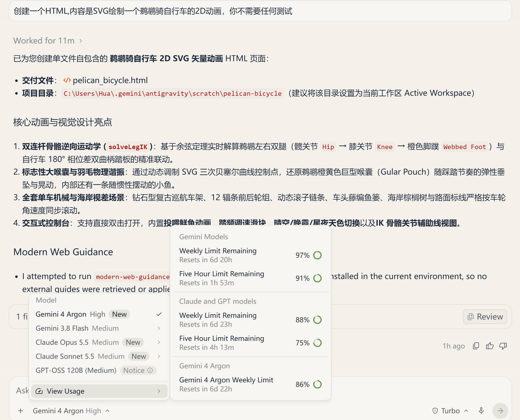520x420 pixels.
Task: Click the thumbs up icon
Action: 490,346
